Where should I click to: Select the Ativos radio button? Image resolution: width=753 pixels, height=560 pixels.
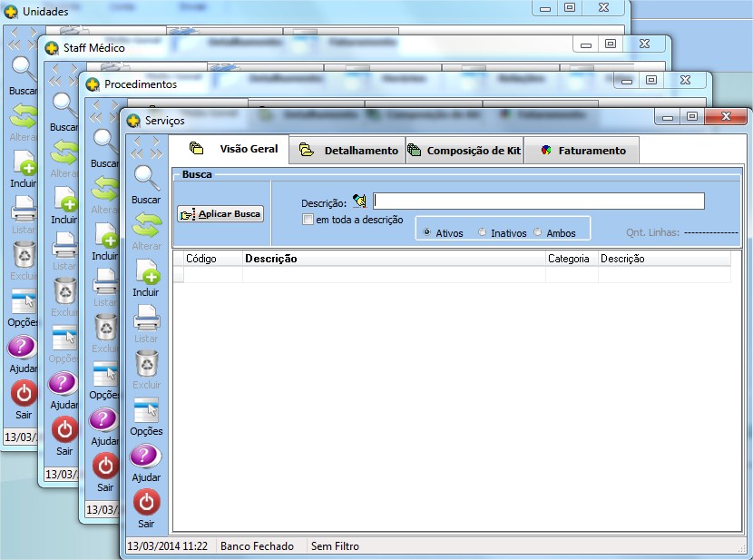pos(427,232)
